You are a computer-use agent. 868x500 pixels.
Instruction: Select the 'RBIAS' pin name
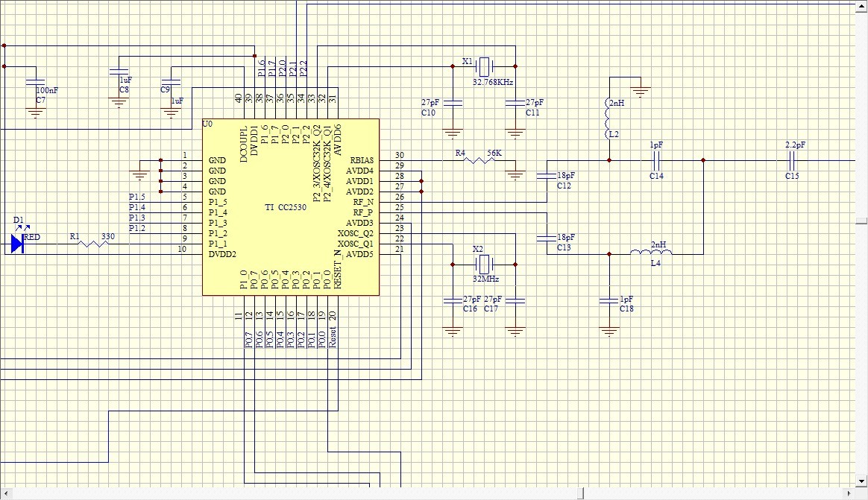coord(362,160)
